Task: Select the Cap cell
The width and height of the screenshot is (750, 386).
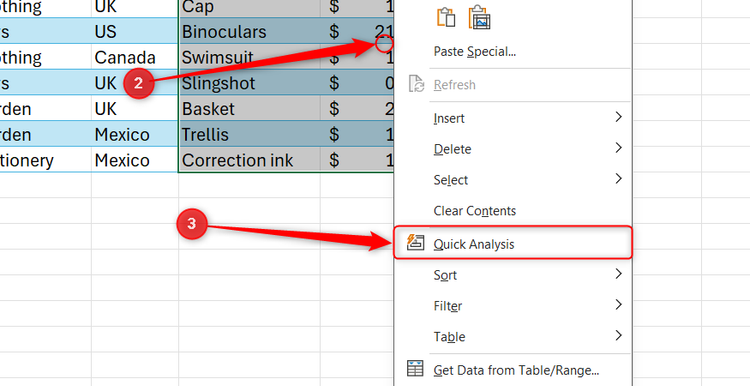Action: point(249,8)
